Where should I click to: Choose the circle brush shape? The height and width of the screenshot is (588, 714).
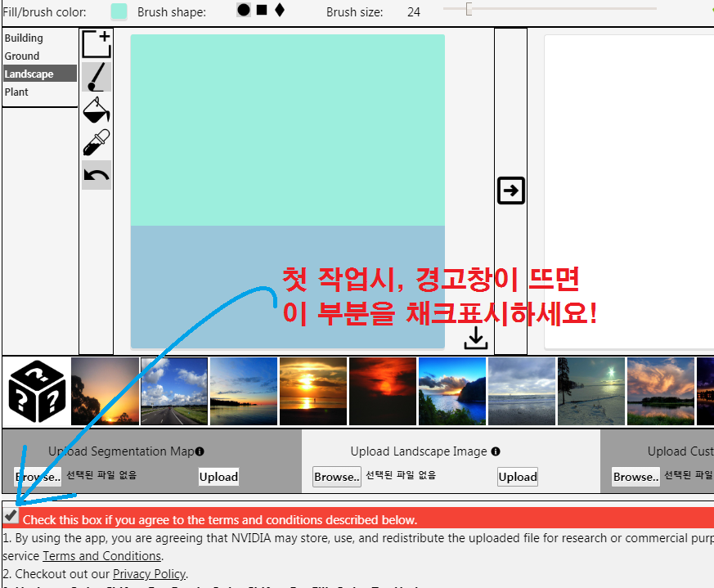[244, 10]
